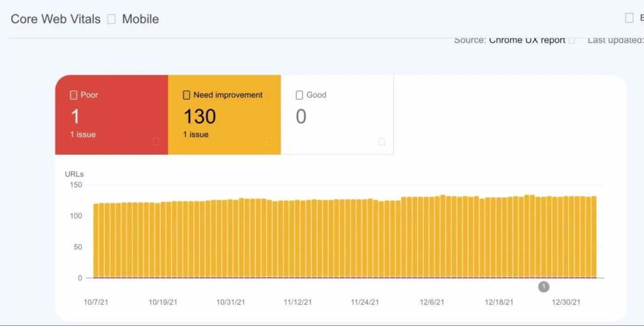Click breadcrumb separator icon before Mobile

[x=111, y=20]
